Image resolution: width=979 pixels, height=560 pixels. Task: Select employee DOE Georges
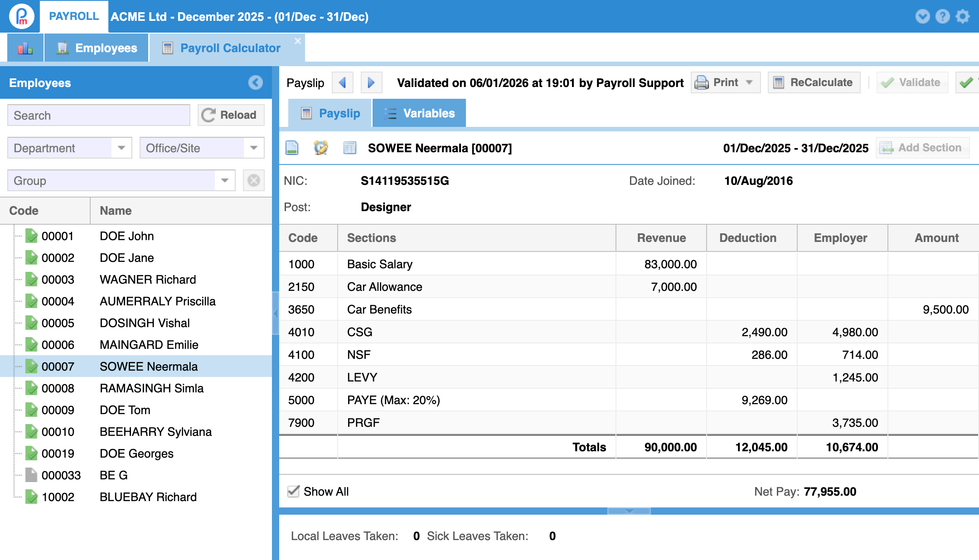click(136, 454)
